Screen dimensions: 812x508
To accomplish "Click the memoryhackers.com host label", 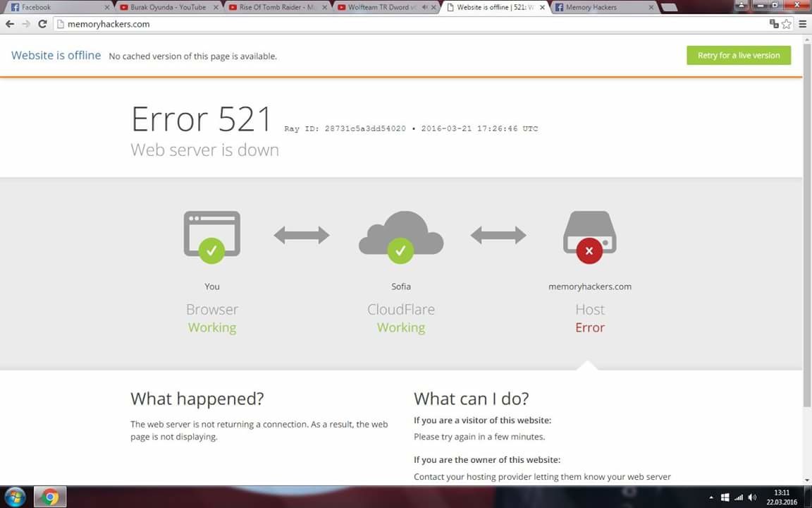I will (590, 286).
